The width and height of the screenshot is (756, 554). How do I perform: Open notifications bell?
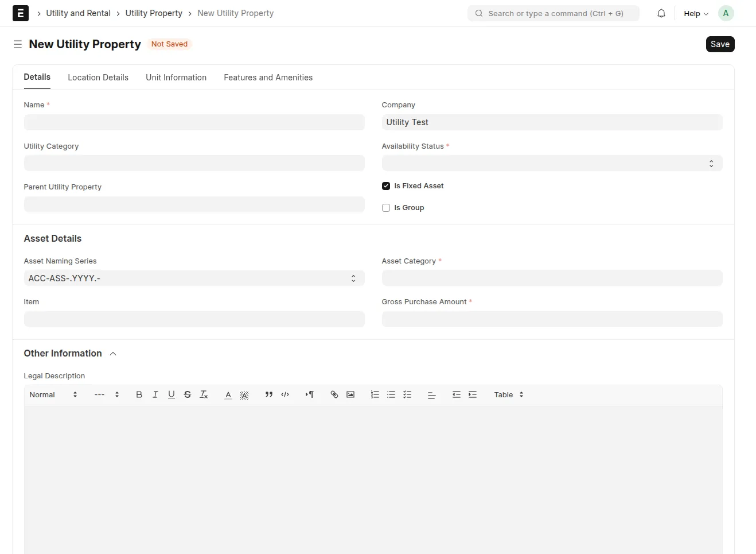click(661, 13)
